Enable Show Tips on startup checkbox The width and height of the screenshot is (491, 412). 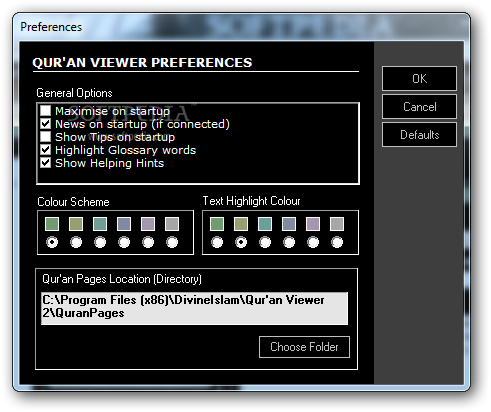[45, 137]
